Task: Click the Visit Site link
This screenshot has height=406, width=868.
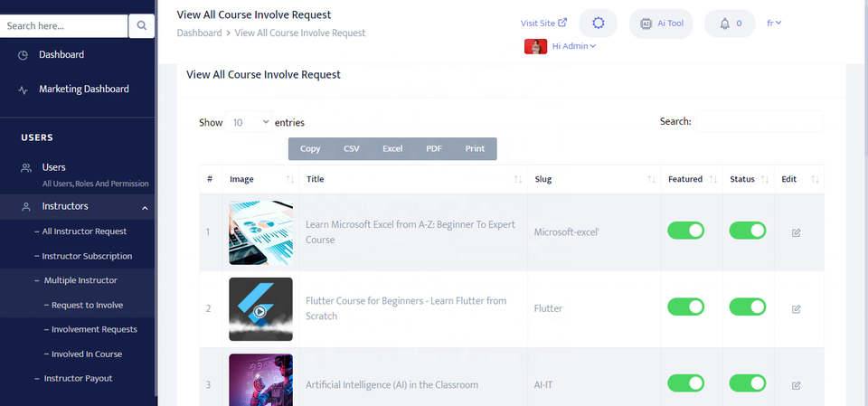Action: coord(543,24)
